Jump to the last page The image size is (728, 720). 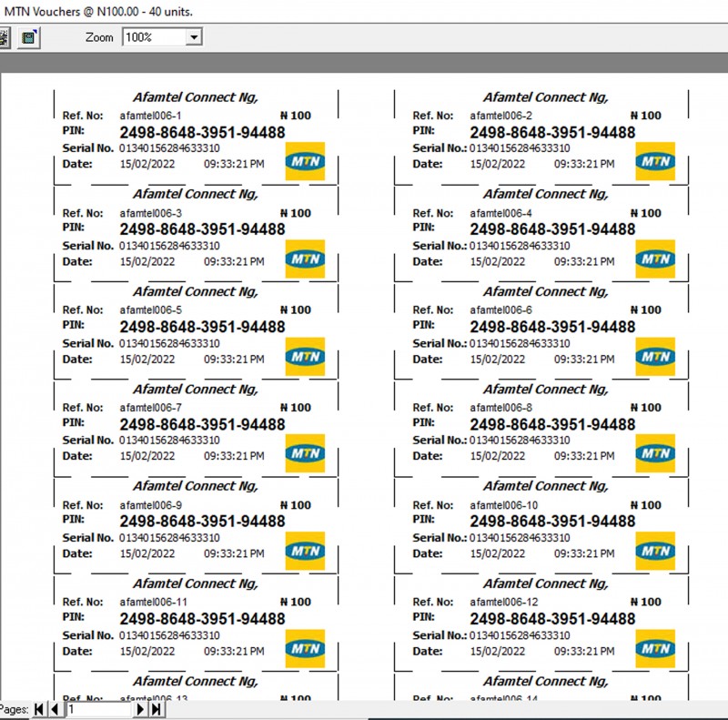point(157,709)
